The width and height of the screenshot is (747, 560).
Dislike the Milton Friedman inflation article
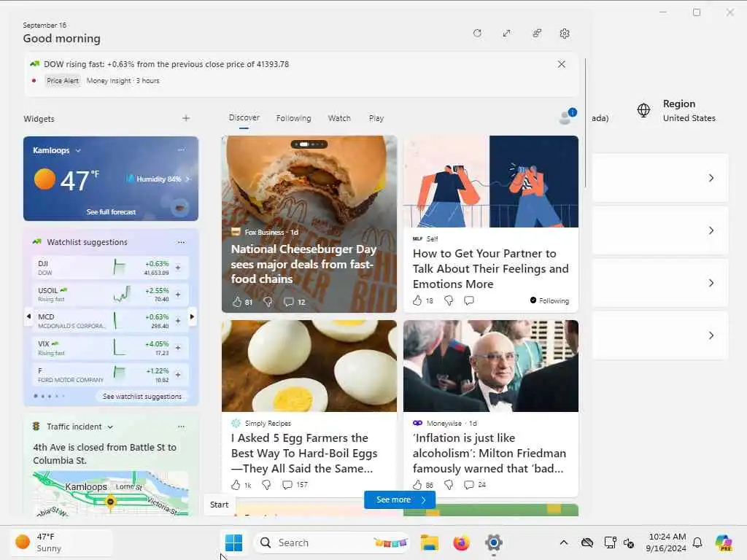pos(449,485)
